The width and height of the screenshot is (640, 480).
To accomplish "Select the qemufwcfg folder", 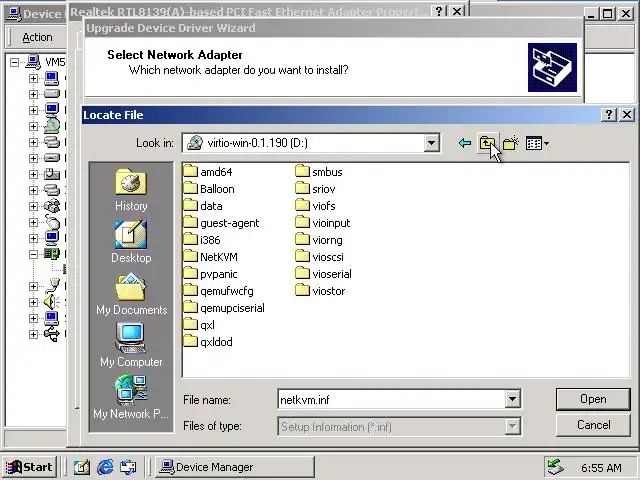I will point(219,291).
